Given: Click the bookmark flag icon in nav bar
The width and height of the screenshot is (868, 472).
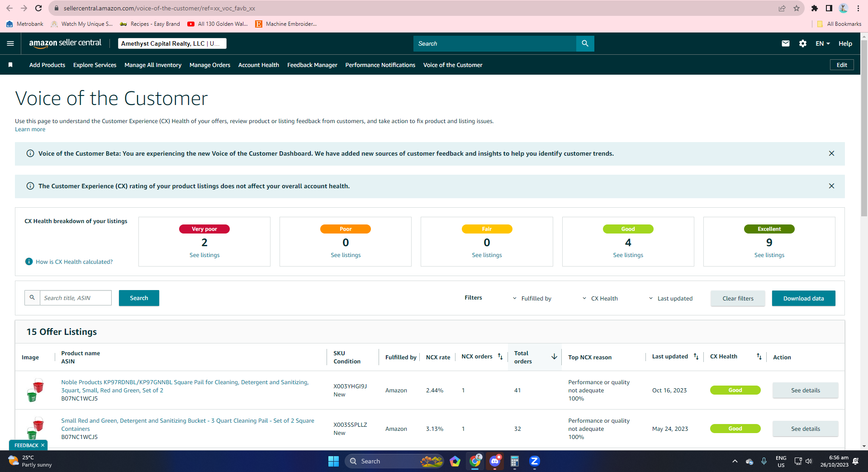Looking at the screenshot, I should coord(10,65).
